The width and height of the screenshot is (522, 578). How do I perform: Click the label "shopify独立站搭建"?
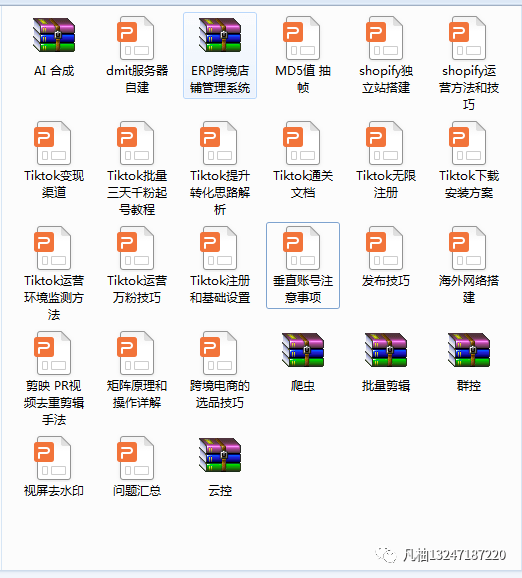(x=386, y=79)
